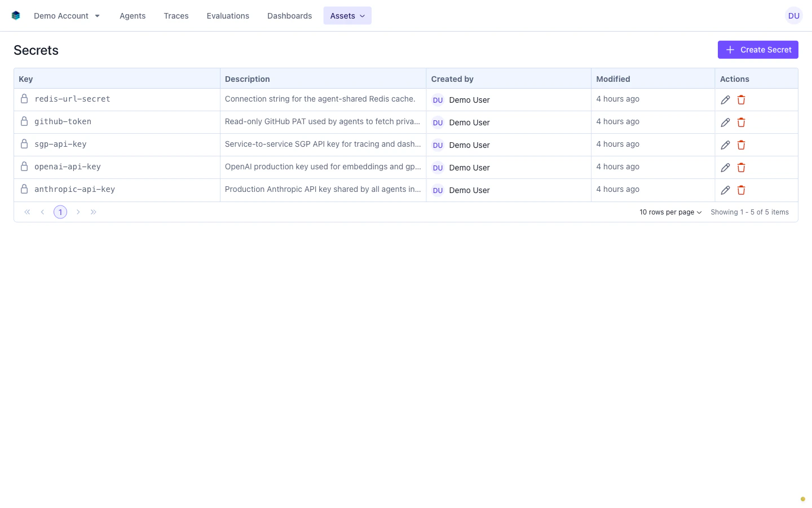Click the app logo icon

point(16,16)
